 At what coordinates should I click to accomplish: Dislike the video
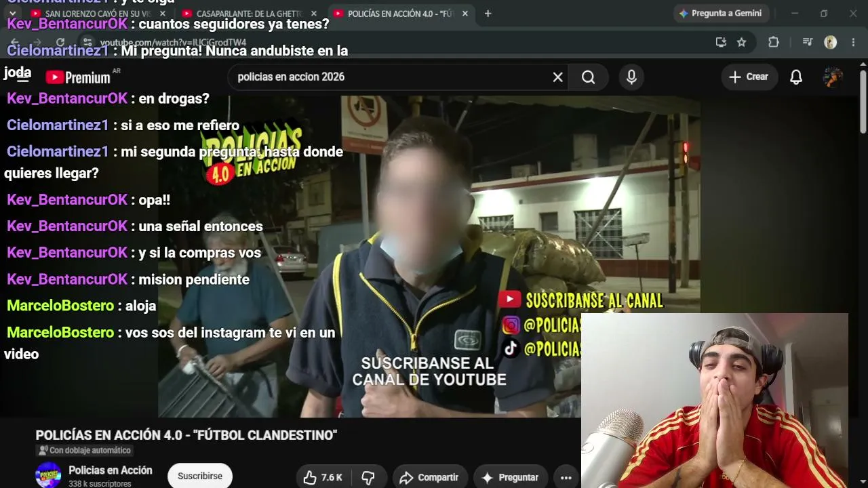(368, 477)
